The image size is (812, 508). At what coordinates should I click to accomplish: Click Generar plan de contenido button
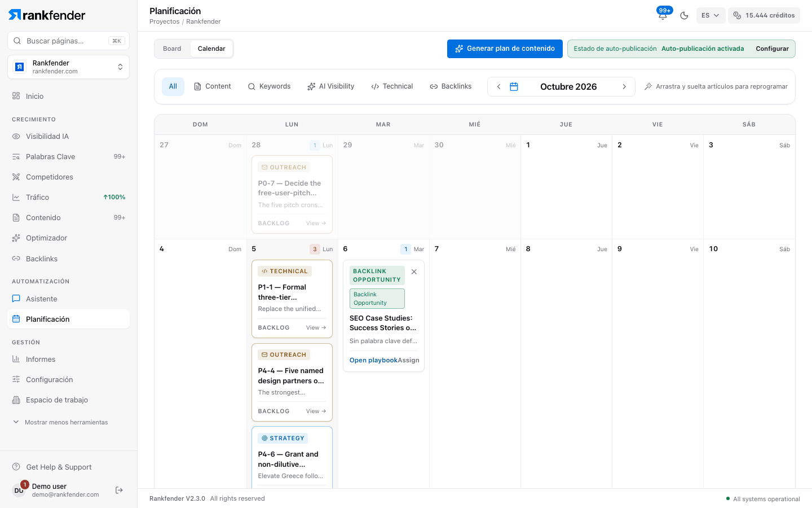505,49
